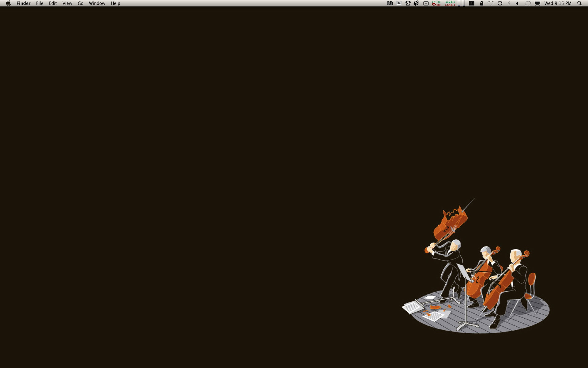The height and width of the screenshot is (368, 588).
Task: Open the File menu
Action: coord(40,3)
